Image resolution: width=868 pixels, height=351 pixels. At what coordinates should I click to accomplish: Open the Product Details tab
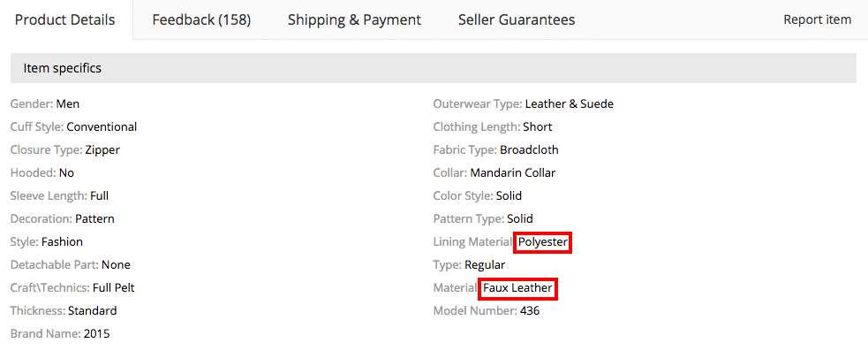tap(65, 20)
